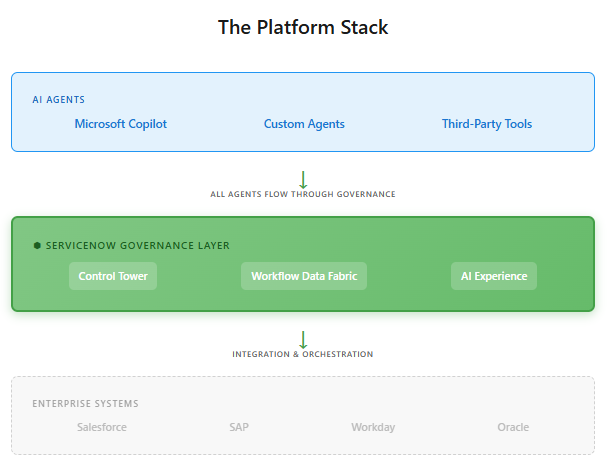
Task: Click the Oracle text
Action: (513, 427)
